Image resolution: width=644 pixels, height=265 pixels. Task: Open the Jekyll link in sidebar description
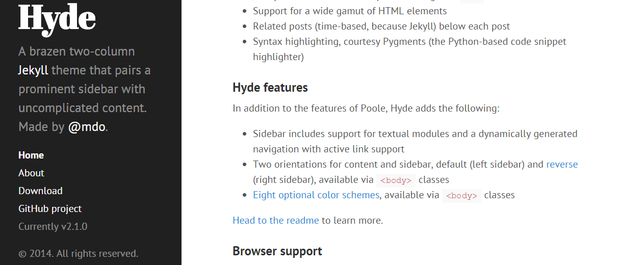point(33,70)
